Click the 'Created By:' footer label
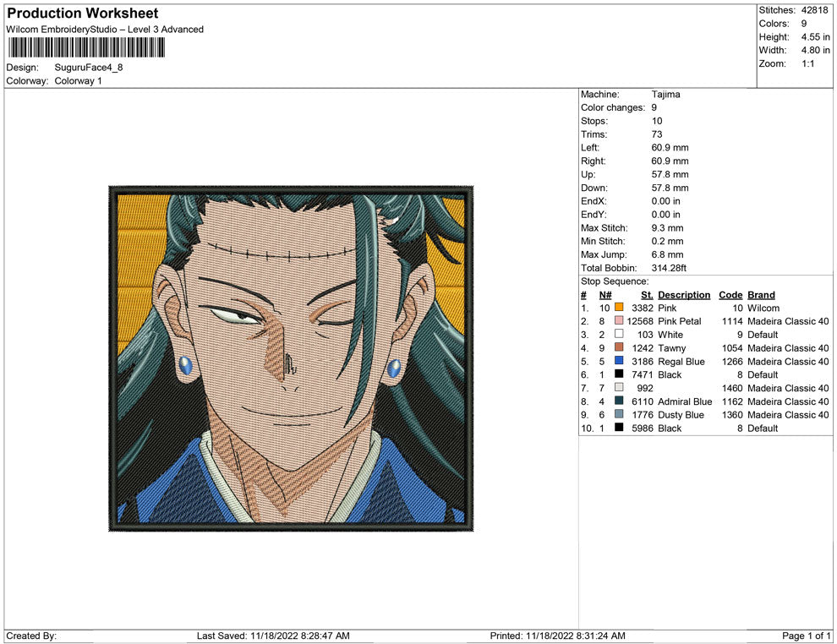Viewport: 837px width, 644px height. pos(31,636)
